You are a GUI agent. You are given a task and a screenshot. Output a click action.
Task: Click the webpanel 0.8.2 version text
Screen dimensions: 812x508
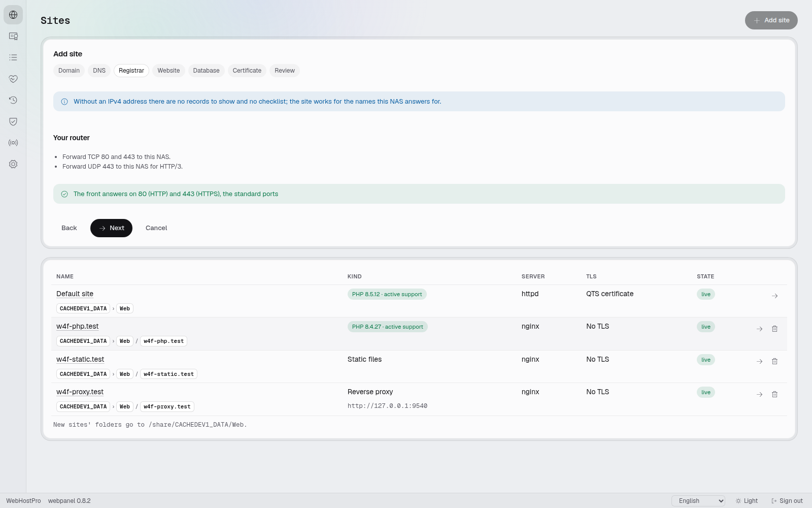click(70, 501)
